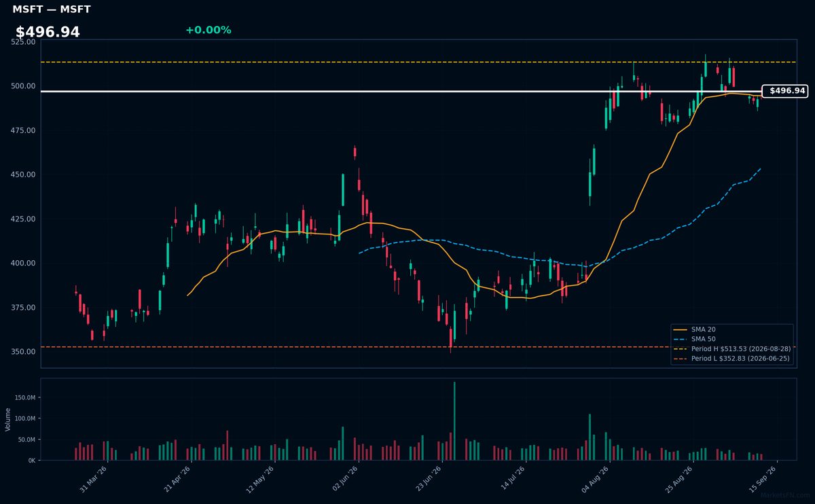Click the 50.0M volume axis label
Screen dimensions: 815x504
27,439
